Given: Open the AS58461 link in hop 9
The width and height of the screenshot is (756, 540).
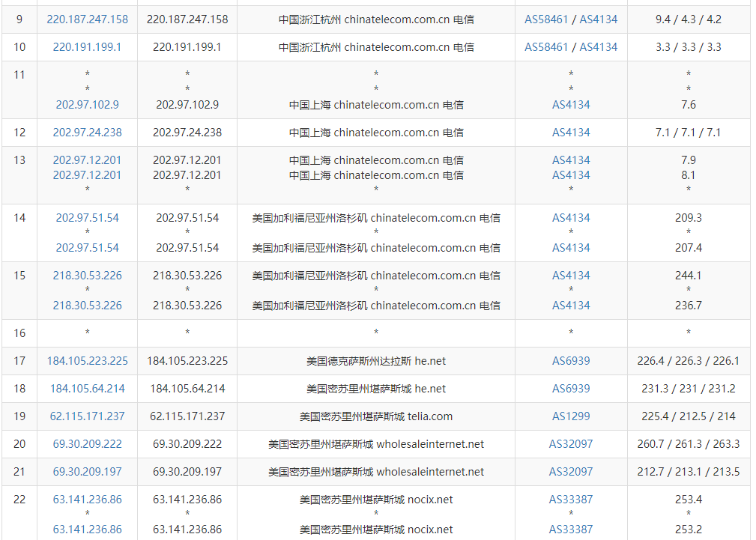Looking at the screenshot, I should point(546,19).
